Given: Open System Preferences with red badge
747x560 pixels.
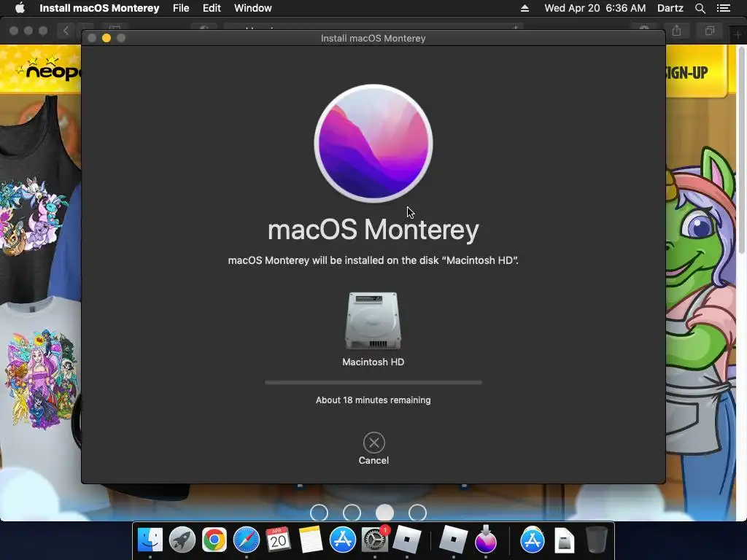Looking at the screenshot, I should coord(375,540).
